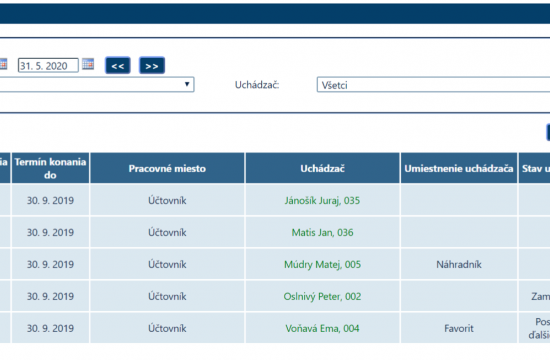Select 30. 9. 2019 date in Voňavá Ema row
The height and width of the screenshot is (360, 550).
click(x=50, y=328)
